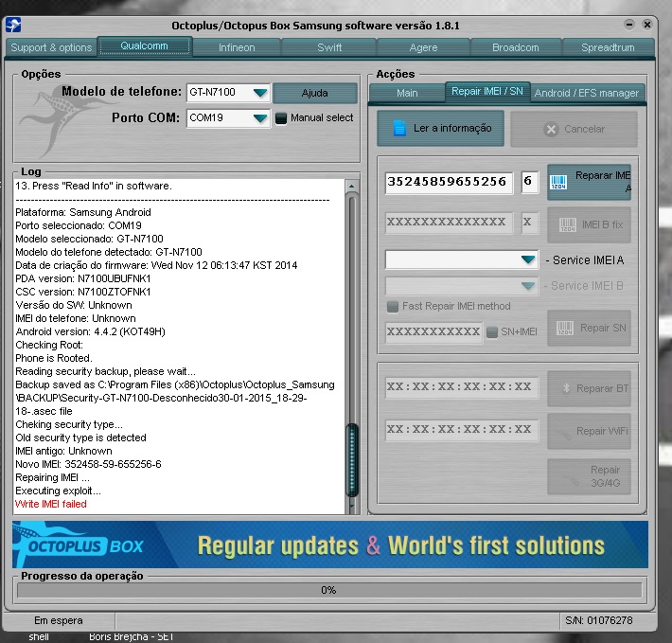The image size is (672, 643).
Task: Toggle the SN+IMEI checkbox
Action: point(492,331)
